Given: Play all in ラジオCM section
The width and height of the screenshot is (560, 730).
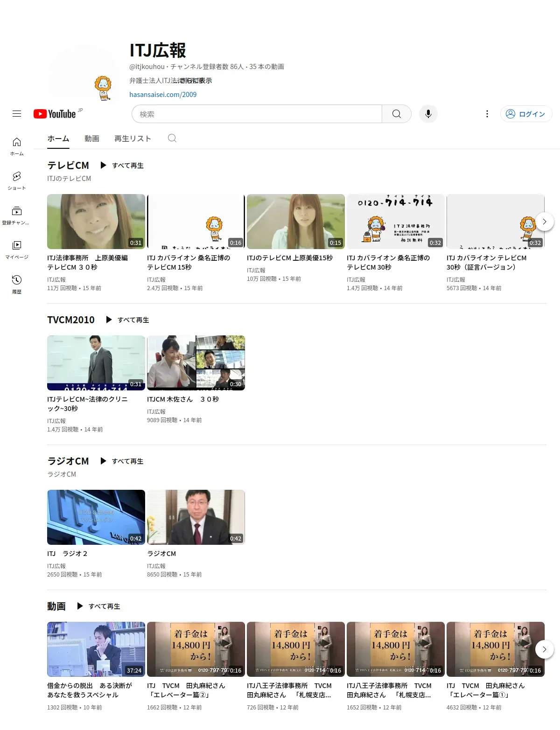Looking at the screenshot, I should (x=122, y=461).
